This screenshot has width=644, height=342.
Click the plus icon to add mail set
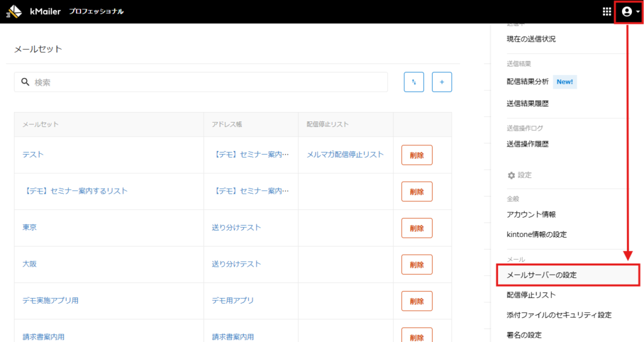coord(442,82)
